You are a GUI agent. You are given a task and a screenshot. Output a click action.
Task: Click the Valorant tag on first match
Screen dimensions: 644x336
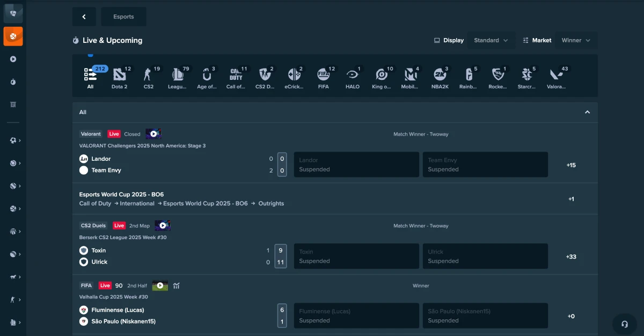[x=91, y=134]
